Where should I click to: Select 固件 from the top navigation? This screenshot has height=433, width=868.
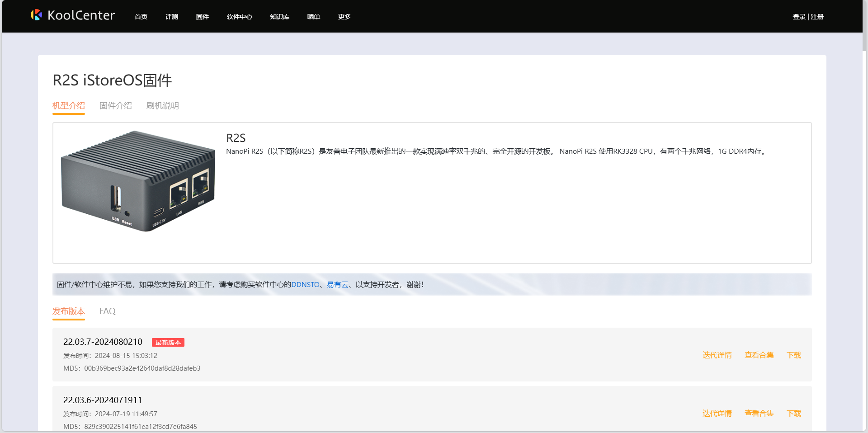(x=202, y=16)
